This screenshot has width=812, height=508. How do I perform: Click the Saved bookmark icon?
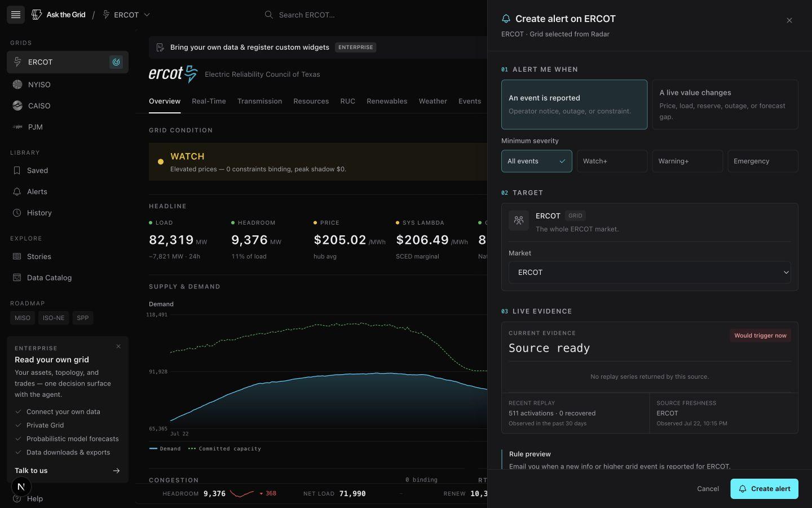17,170
